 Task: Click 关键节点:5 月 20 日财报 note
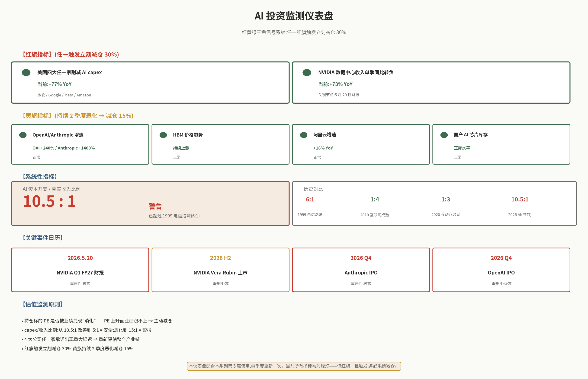(339, 95)
